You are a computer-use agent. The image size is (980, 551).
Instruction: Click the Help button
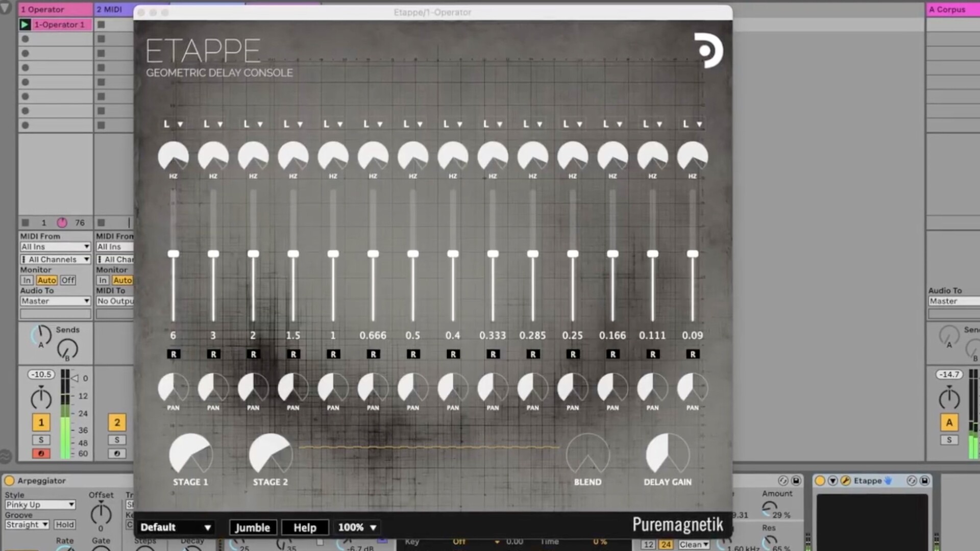click(x=305, y=528)
